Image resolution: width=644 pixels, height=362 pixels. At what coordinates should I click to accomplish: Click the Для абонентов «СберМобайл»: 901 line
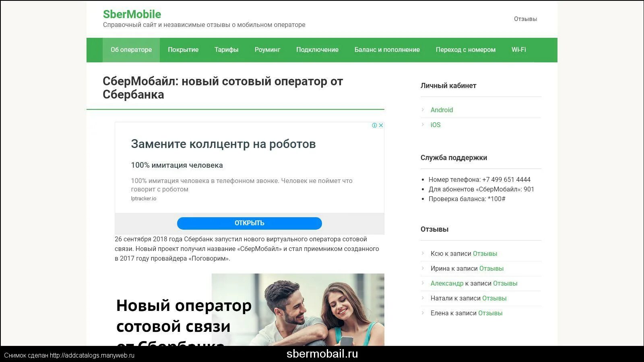[481, 189]
